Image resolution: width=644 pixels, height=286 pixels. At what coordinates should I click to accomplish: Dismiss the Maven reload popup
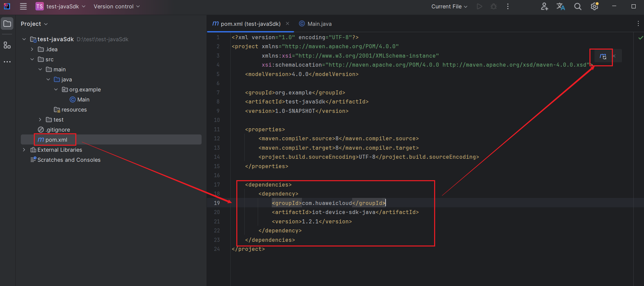coord(614,56)
